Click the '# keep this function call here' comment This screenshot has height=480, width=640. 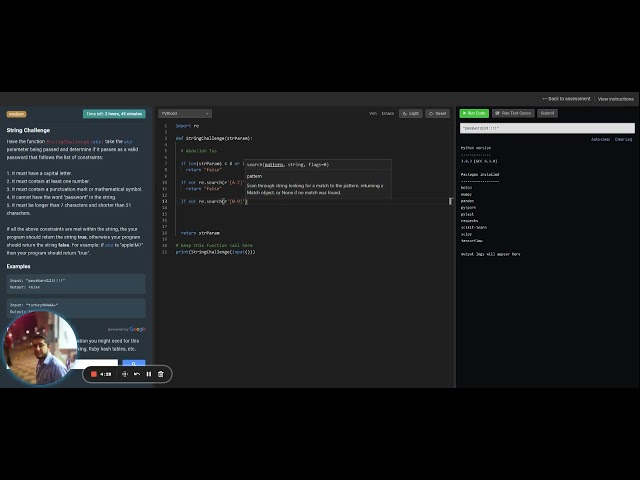pos(214,245)
